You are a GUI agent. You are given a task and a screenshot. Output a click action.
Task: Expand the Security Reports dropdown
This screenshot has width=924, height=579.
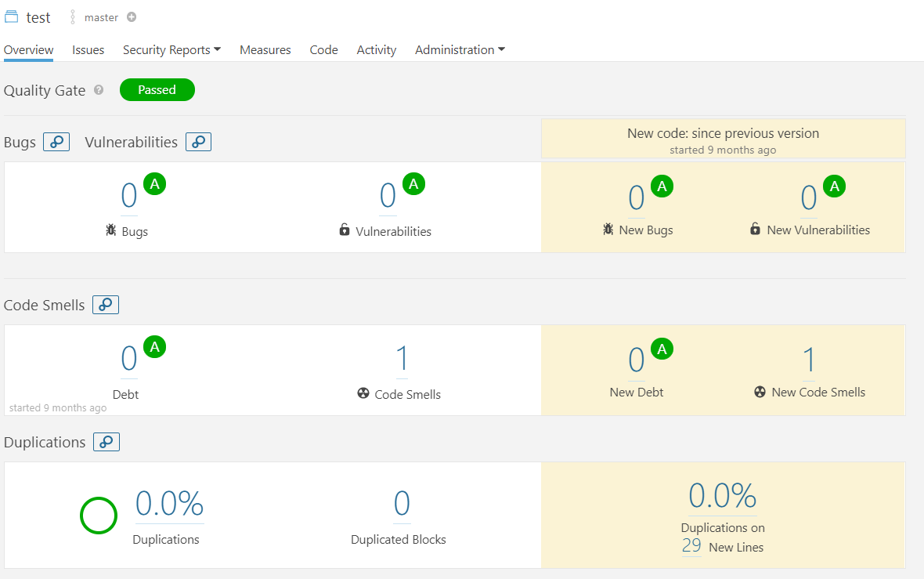(171, 50)
